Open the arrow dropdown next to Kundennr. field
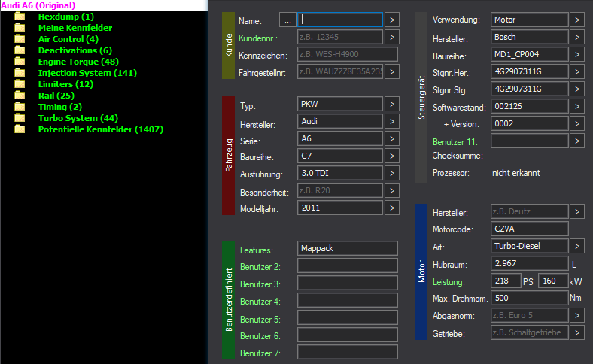Screen dimensions: 593x364 392,37
